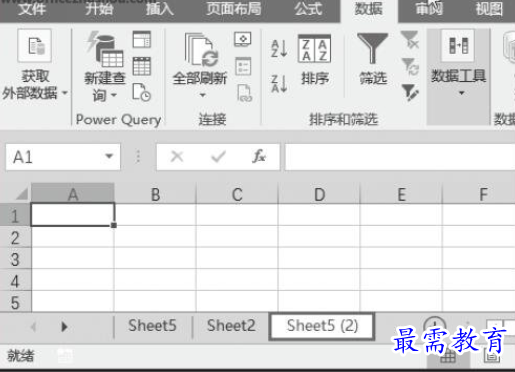Expand the 获取外部数据 dropdown arrow
Screen dimensions: 515x372
(x=65, y=93)
